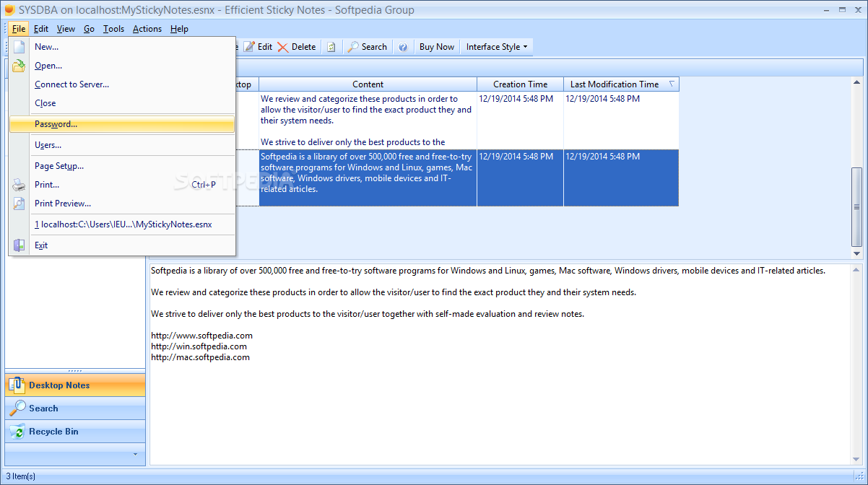The height and width of the screenshot is (485, 868).
Task: Click the refresh icon in toolbar
Action: (x=331, y=47)
